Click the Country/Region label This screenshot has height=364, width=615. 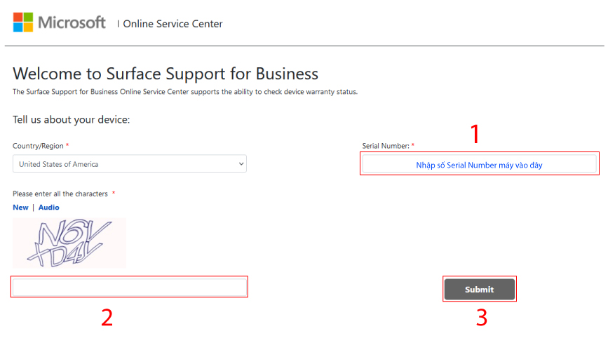click(x=38, y=146)
